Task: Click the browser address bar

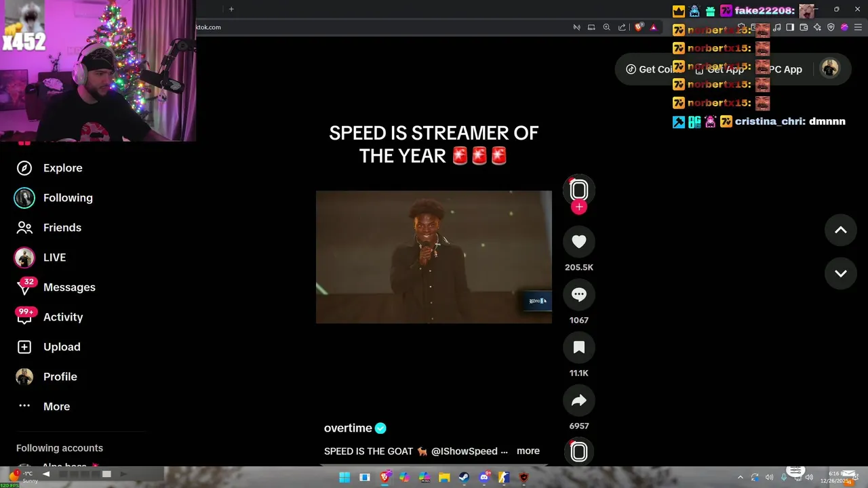Action: [x=380, y=27]
